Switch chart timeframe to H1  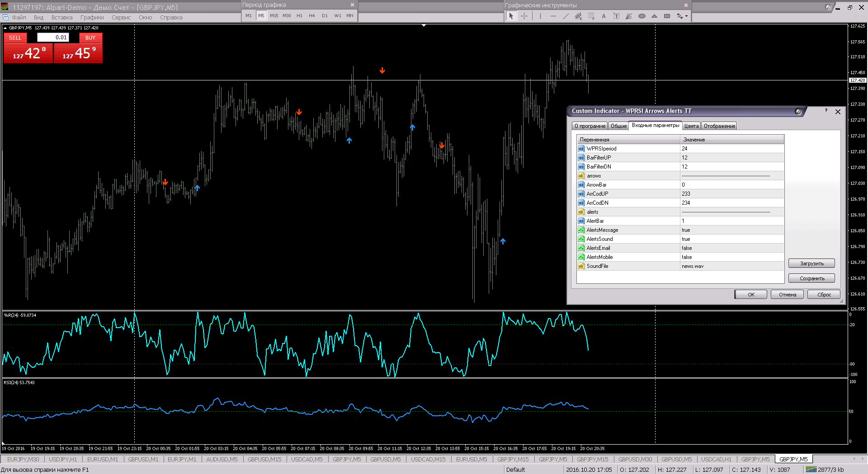point(299,15)
